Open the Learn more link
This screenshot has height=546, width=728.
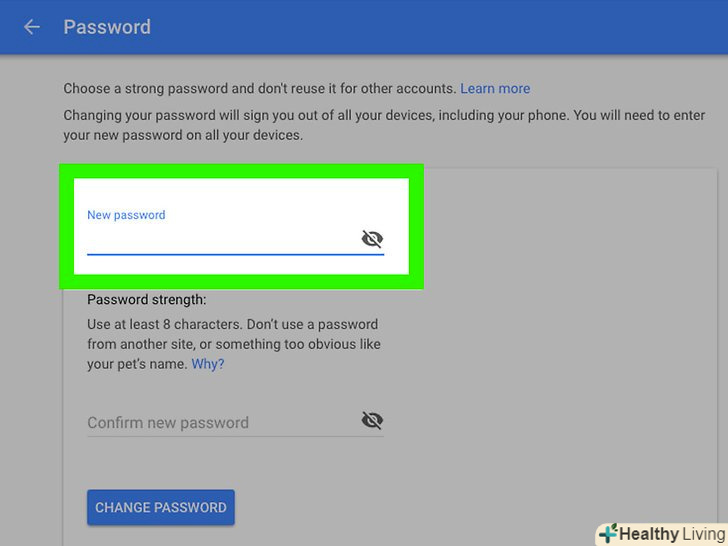coord(495,89)
